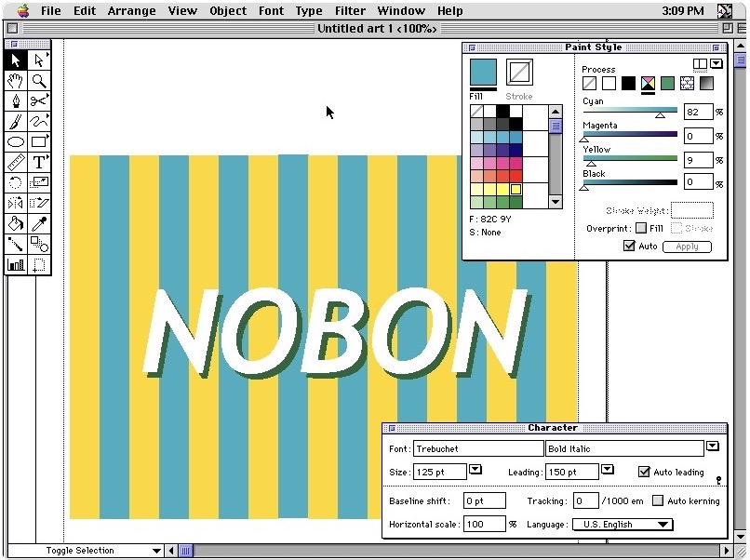Viewport: 750px width, 560px height.
Task: Click the Stroke box in Paint Style
Action: tap(519, 73)
